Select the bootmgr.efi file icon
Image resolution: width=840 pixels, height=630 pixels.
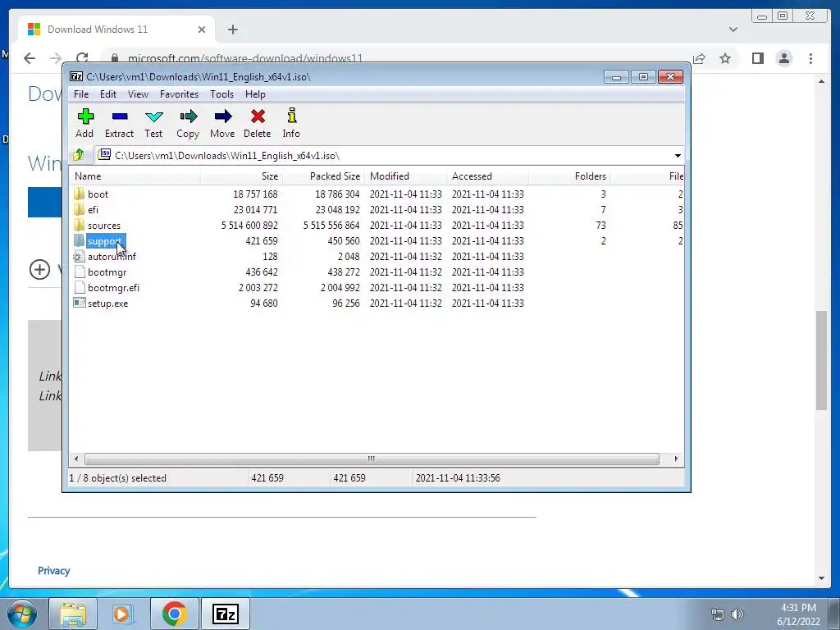tap(80, 288)
